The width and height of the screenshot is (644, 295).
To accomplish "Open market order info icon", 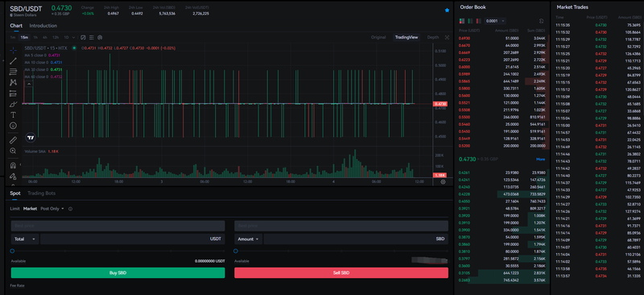I will [x=70, y=209].
